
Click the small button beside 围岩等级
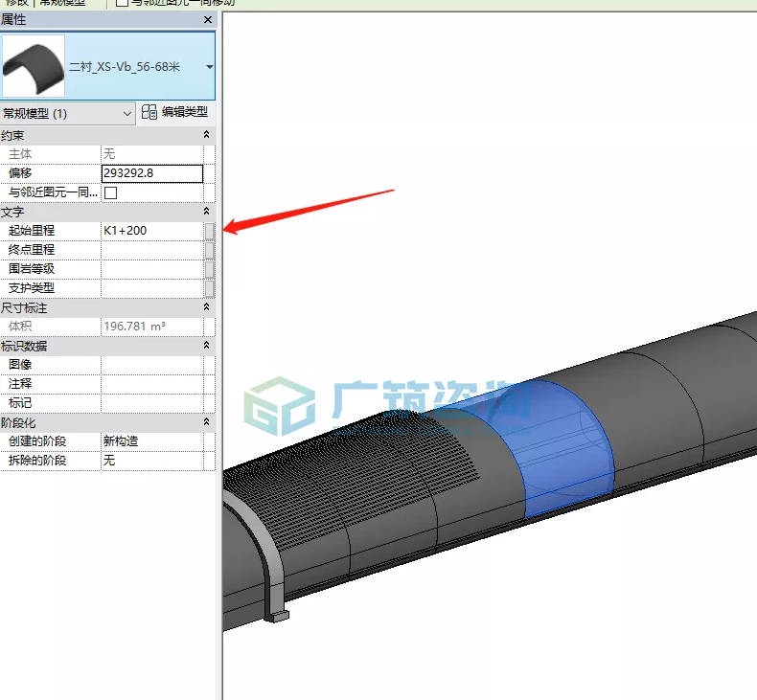click(x=210, y=270)
